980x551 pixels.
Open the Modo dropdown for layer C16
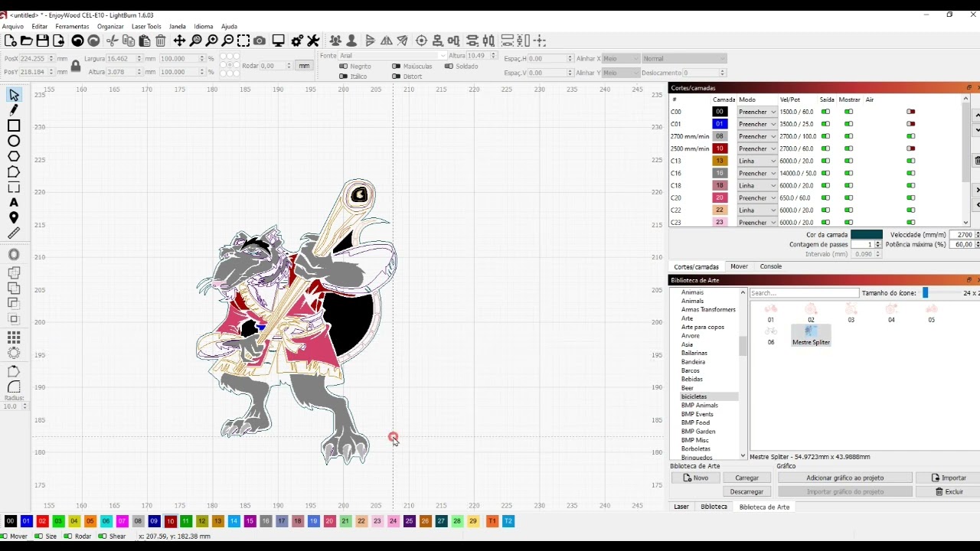[757, 173]
